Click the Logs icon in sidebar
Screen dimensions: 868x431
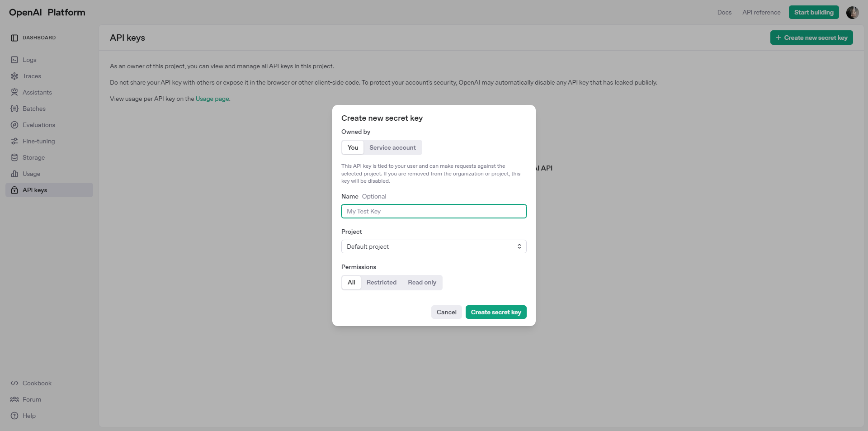(x=14, y=60)
